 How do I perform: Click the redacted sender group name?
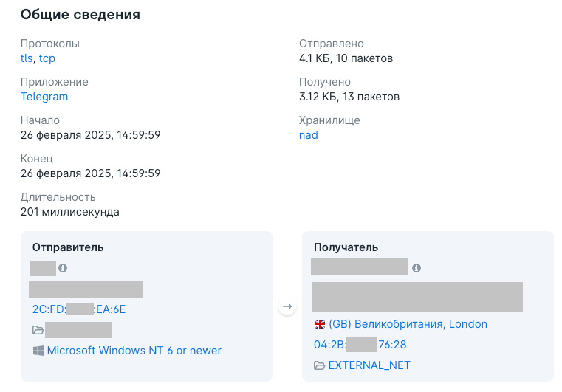point(79,330)
